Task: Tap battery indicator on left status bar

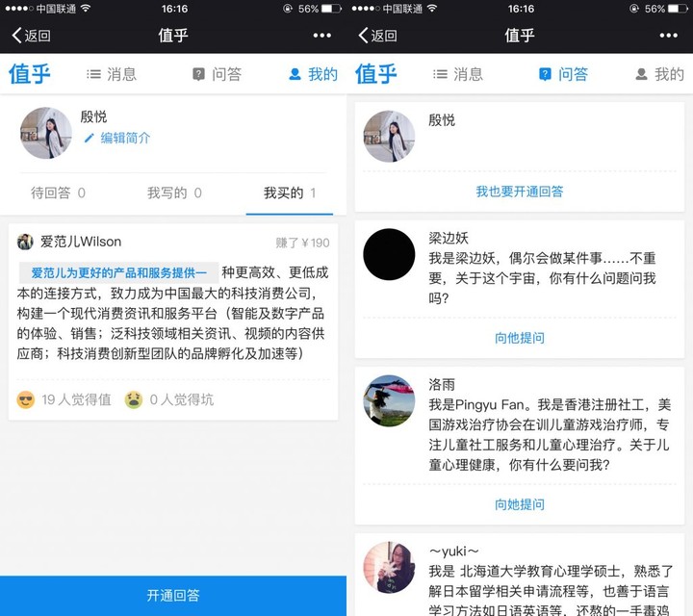Action: (x=331, y=9)
